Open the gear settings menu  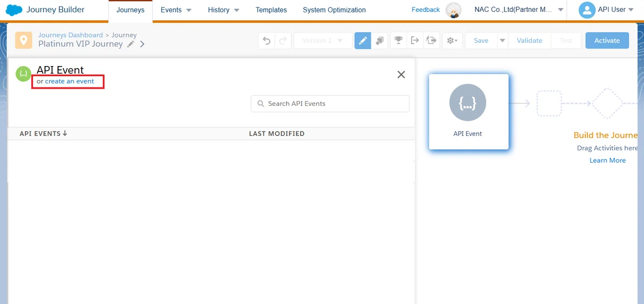tap(452, 41)
